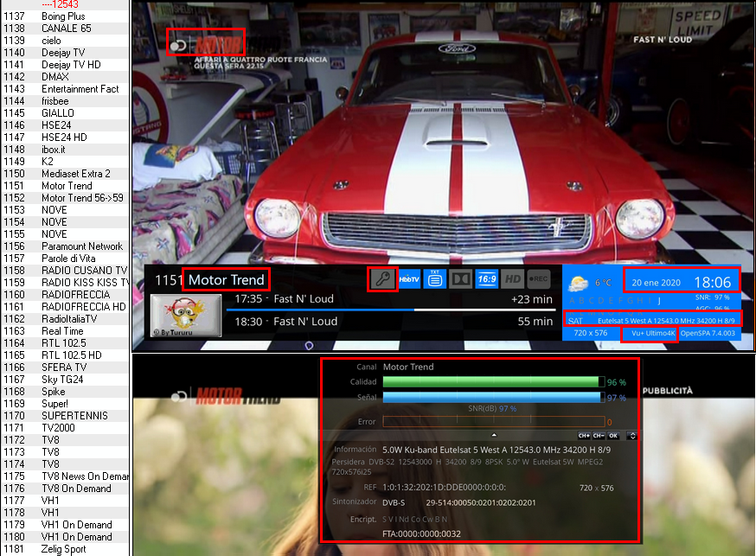Click the CH+ button in signal panel
Viewport: 756px width, 556px height.
coord(584,436)
